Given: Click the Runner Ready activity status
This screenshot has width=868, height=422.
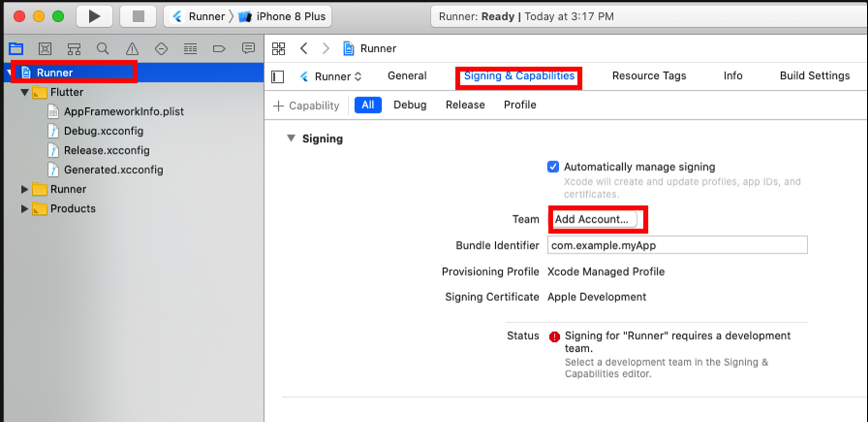Looking at the screenshot, I should (526, 16).
